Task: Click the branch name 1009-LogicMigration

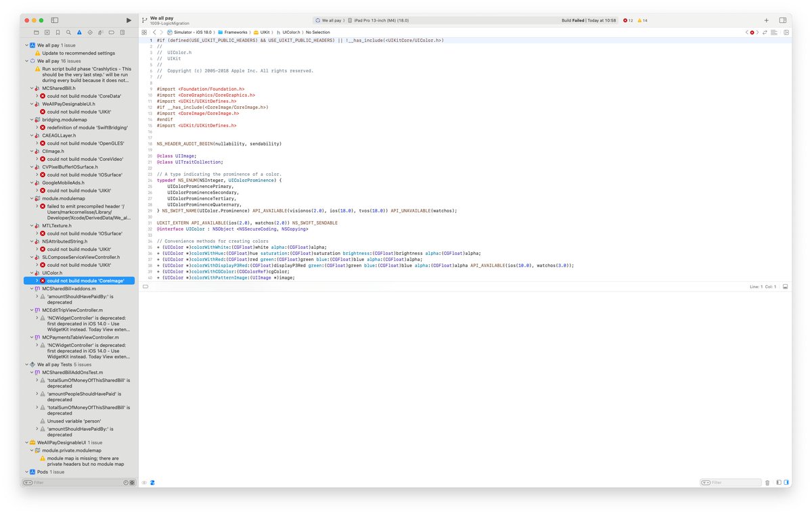Action: (170, 24)
